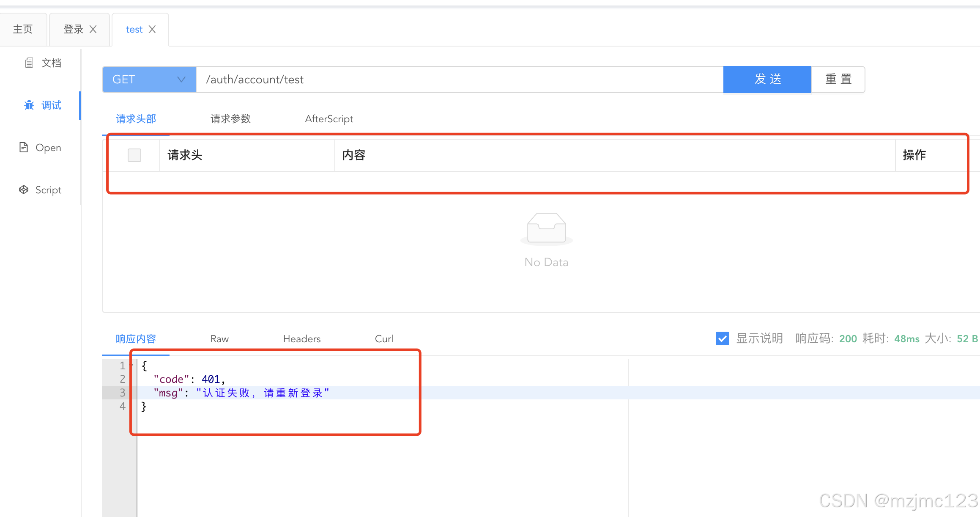This screenshot has height=517, width=980.
Task: Click the 调试 debug bug icon
Action: pos(29,105)
